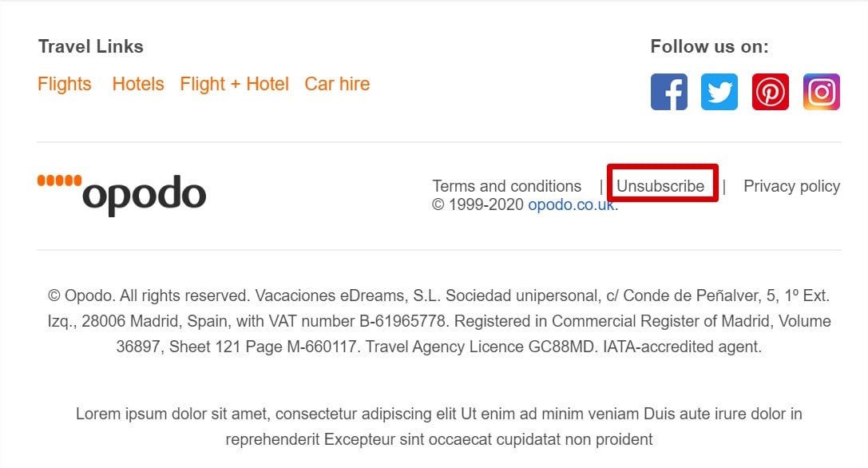Select the Flight + Hotel link
868x468 pixels.
coord(234,84)
